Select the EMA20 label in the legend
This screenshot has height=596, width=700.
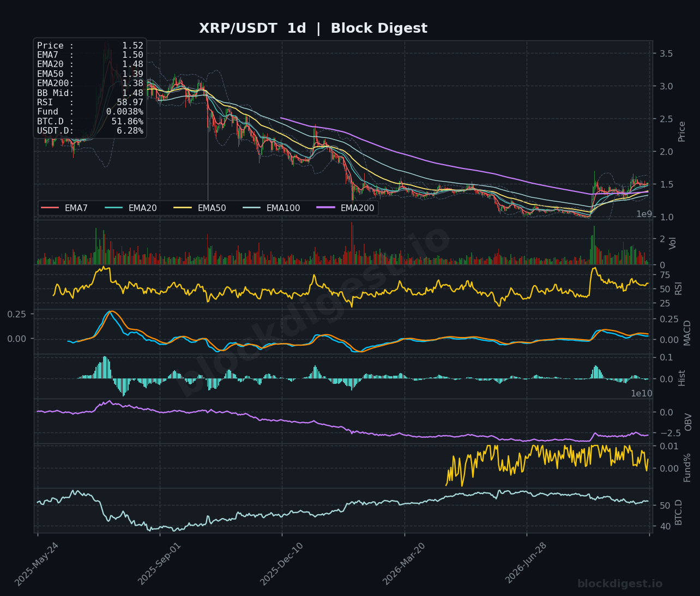[x=142, y=208]
